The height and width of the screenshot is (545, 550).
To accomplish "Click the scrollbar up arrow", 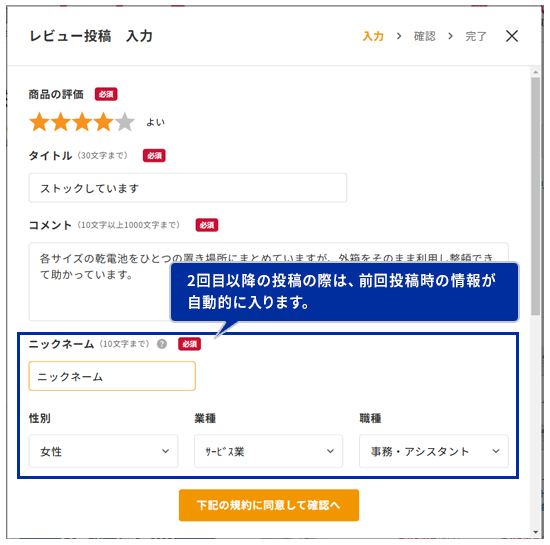I will click(535, 72).
